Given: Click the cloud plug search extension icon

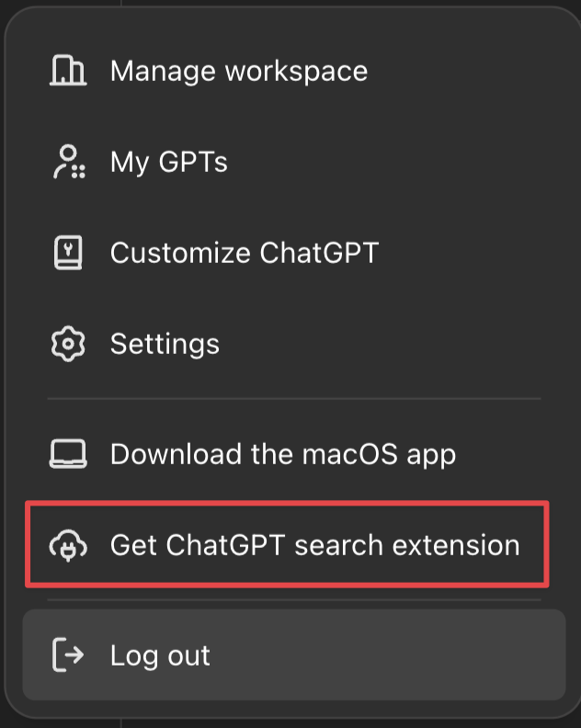Looking at the screenshot, I should tap(68, 545).
